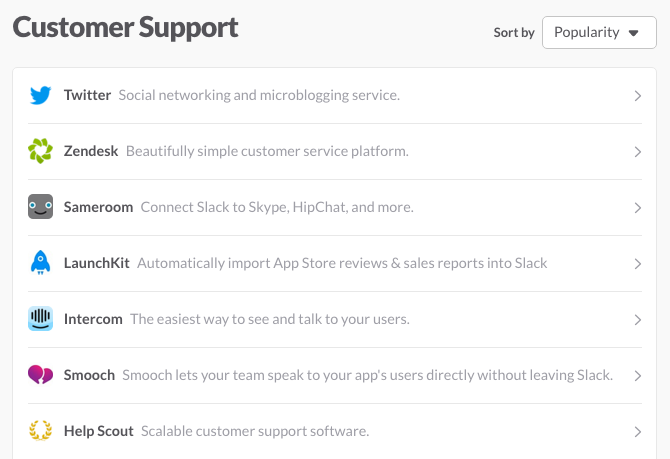The image size is (670, 459).
Task: Select the Sameroom robot face icon
Action: 41,207
